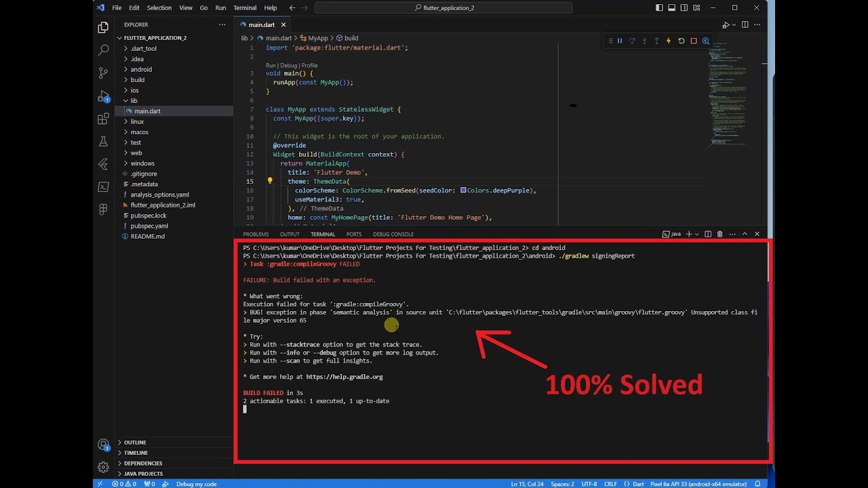Click the Profile code lens above main

pyautogui.click(x=309, y=66)
